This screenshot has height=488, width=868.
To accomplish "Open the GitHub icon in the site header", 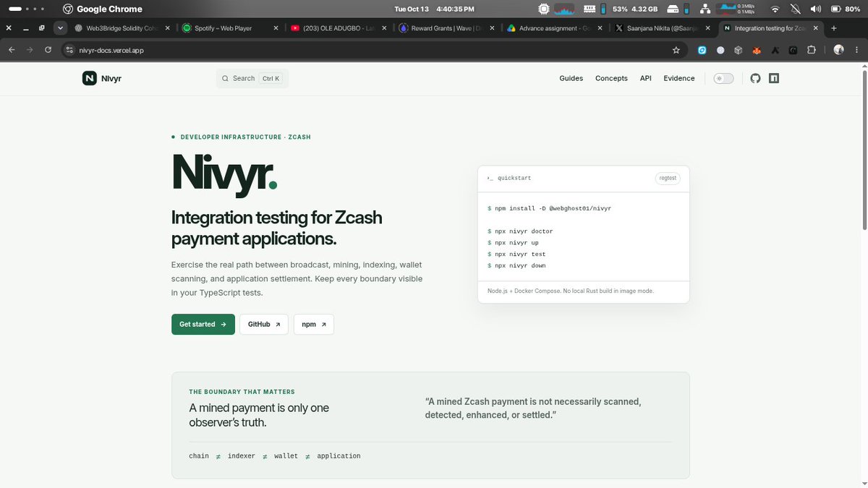I will tap(755, 78).
